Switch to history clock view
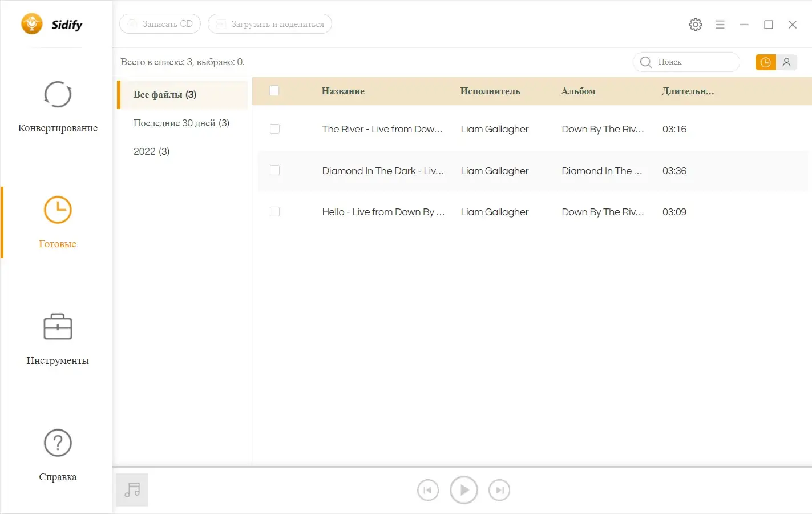The image size is (812, 514). (766, 62)
